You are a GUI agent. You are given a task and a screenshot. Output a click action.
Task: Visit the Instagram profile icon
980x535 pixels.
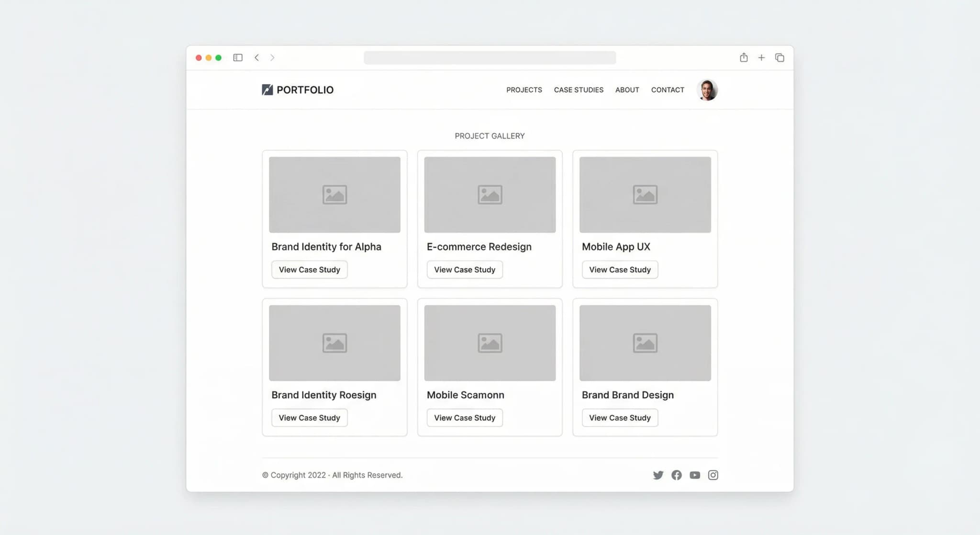pyautogui.click(x=713, y=475)
